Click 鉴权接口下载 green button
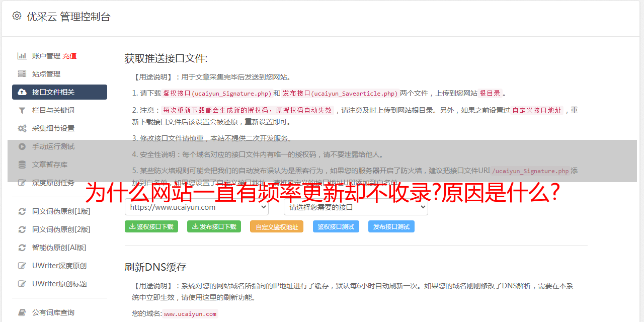The height and width of the screenshot is (322, 644). 151,226
